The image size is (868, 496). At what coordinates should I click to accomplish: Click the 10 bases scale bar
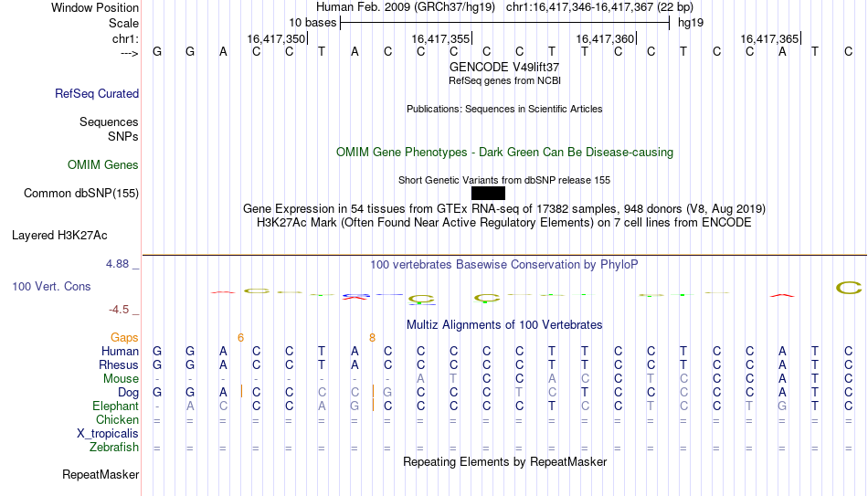pyautogui.click(x=505, y=23)
